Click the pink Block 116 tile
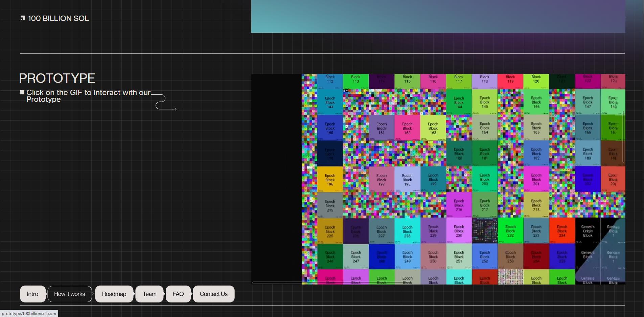The height and width of the screenshot is (317, 644). pyautogui.click(x=433, y=82)
